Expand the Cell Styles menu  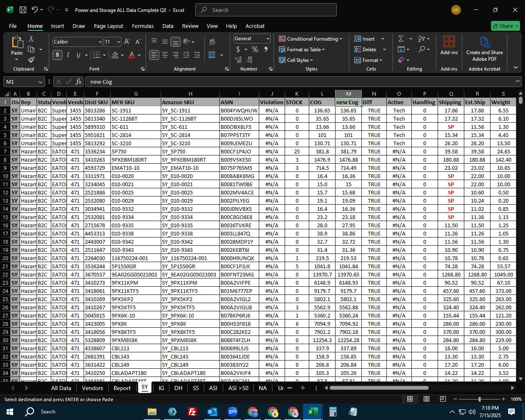point(296,60)
